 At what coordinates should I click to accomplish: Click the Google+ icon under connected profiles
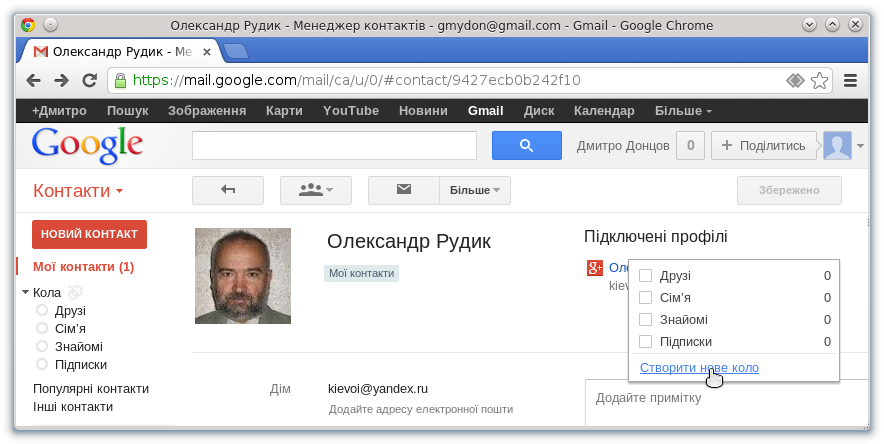click(595, 268)
